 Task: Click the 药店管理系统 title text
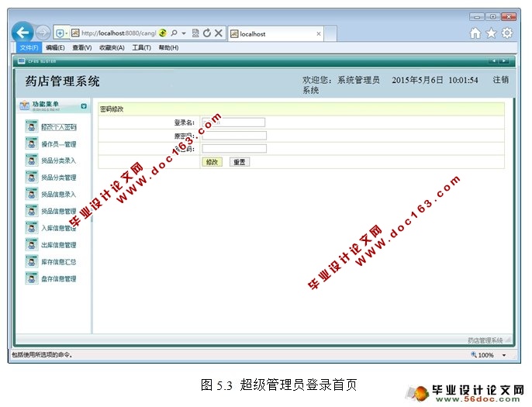[62, 81]
